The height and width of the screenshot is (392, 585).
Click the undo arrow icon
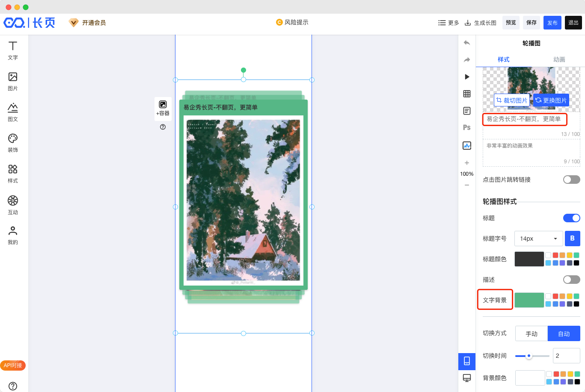(x=467, y=43)
